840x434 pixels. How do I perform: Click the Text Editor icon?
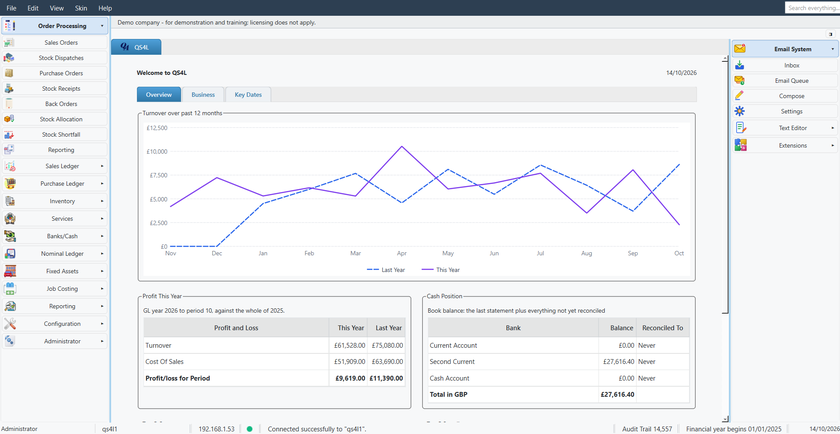741,128
